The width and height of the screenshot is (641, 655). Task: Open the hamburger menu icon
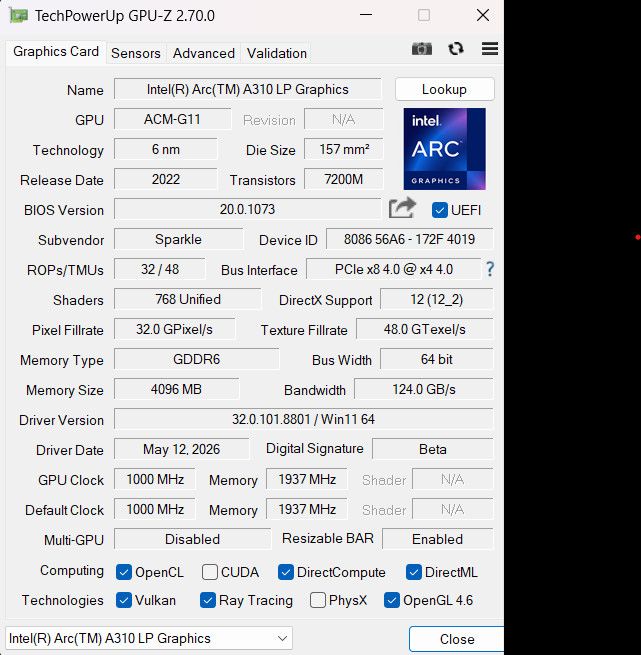pos(490,49)
